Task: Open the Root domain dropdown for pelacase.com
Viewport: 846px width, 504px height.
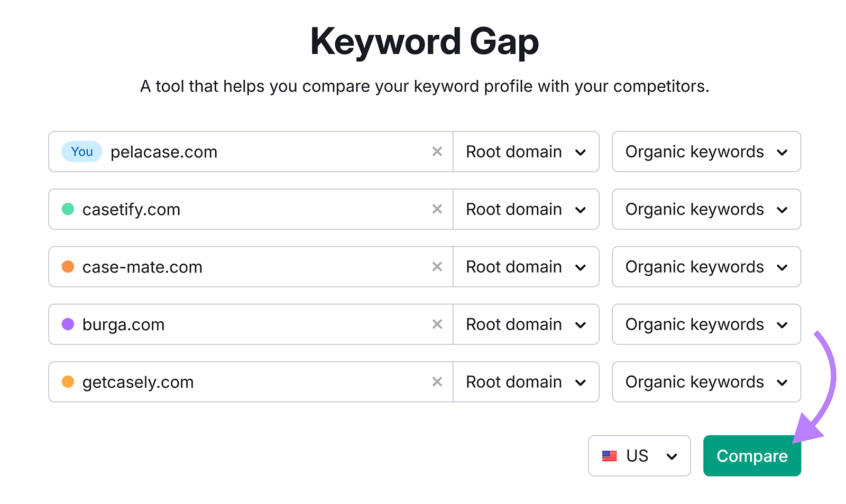Action: [526, 152]
